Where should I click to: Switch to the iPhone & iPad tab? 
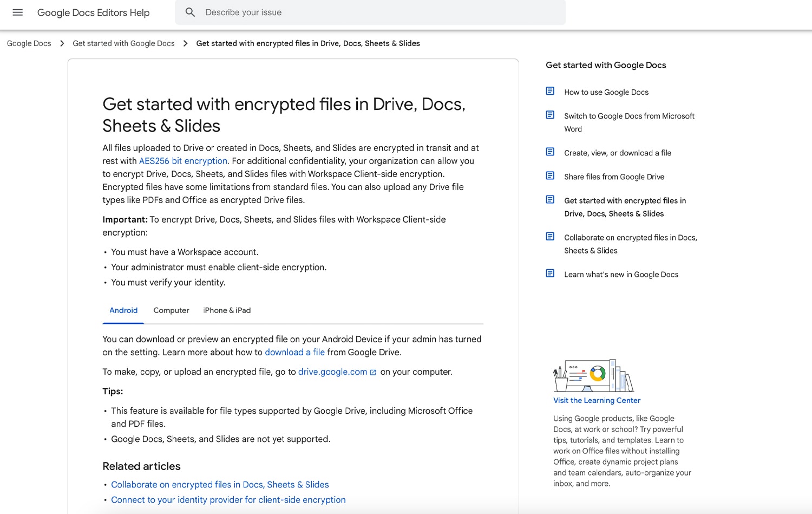(x=227, y=310)
